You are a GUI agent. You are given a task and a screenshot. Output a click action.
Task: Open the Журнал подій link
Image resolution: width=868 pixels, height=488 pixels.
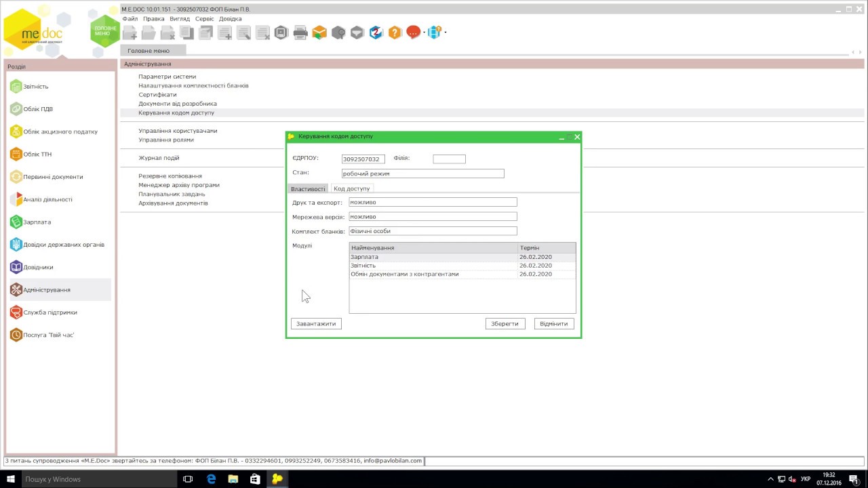[159, 158]
